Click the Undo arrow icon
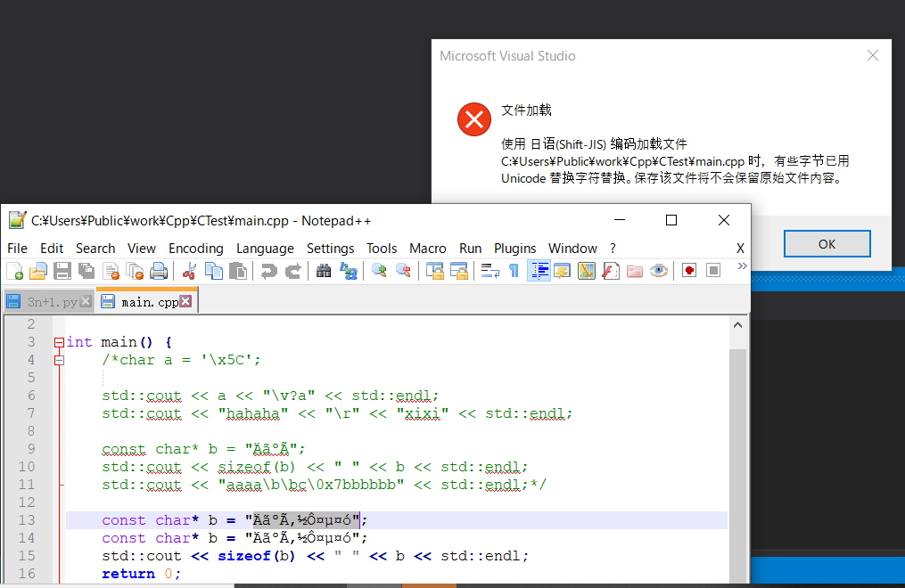This screenshot has height=588, width=905. click(x=268, y=271)
